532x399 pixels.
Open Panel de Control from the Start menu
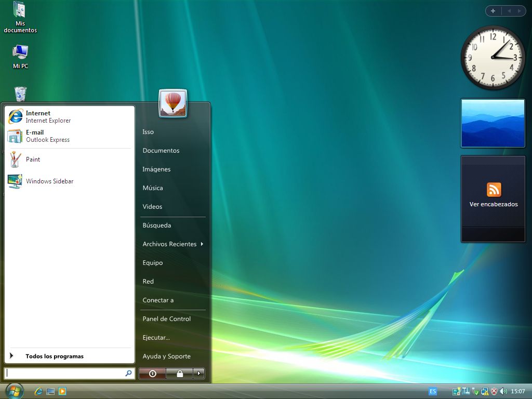tap(167, 318)
